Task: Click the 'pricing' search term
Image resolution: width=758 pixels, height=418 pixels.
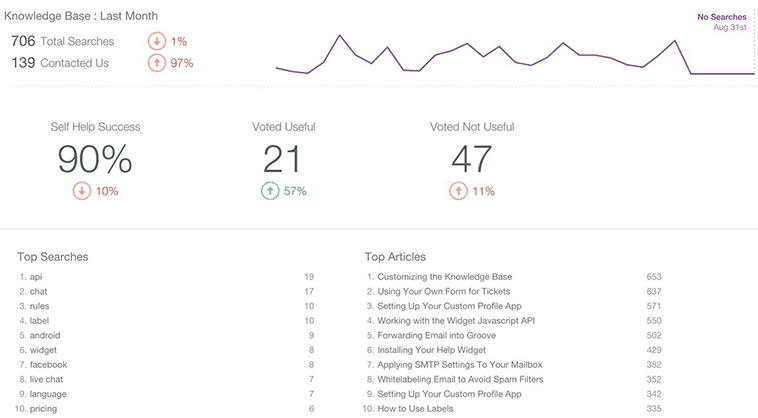Action: [45, 409]
